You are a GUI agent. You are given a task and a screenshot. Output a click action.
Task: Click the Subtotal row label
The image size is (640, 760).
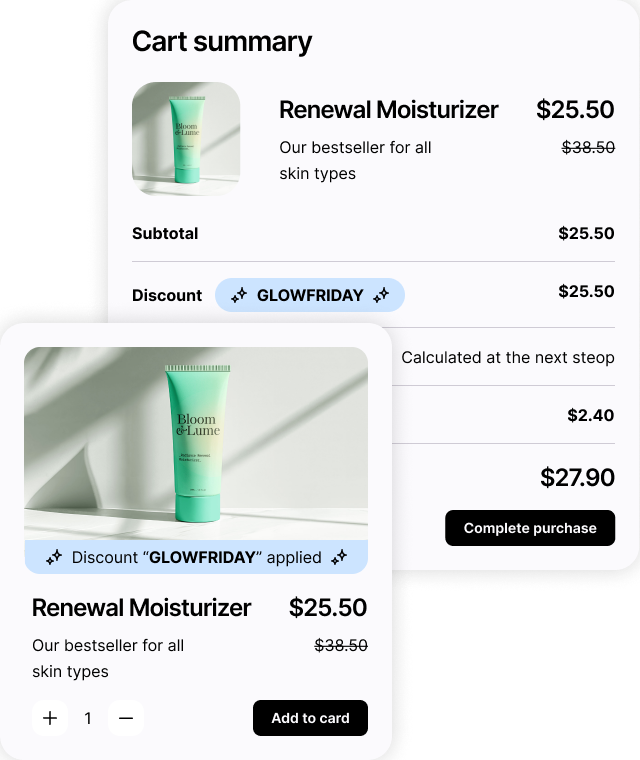tap(165, 233)
